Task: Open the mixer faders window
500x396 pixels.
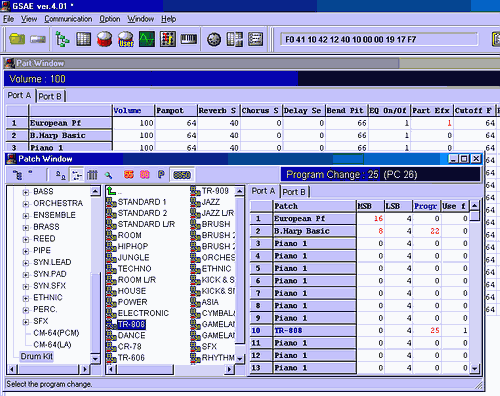Action: point(168,39)
